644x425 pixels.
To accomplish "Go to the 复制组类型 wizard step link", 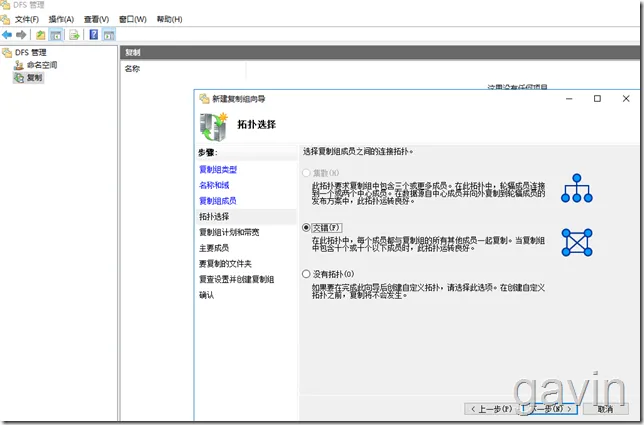I will pos(218,170).
